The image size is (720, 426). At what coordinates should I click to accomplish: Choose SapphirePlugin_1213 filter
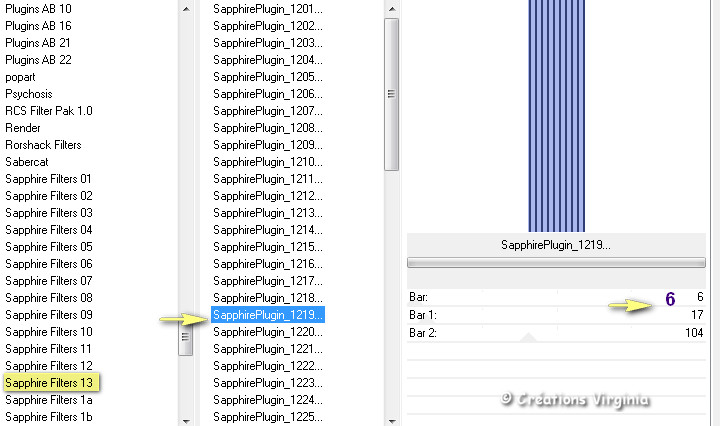(x=268, y=213)
